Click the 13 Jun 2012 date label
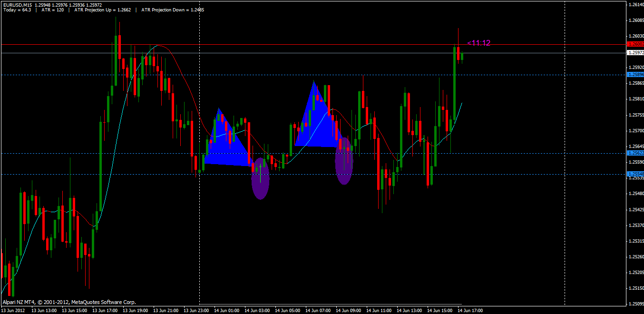644x314 pixels. (14, 310)
